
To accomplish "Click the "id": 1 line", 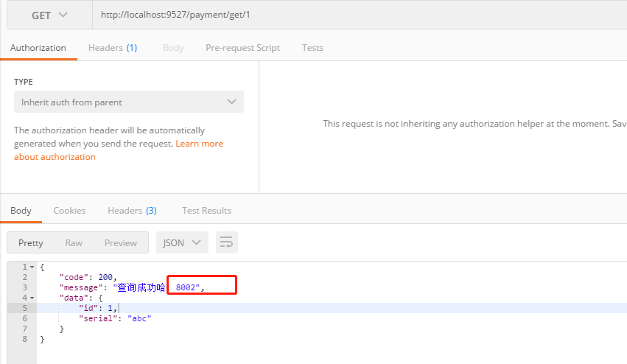I will click(x=98, y=308).
